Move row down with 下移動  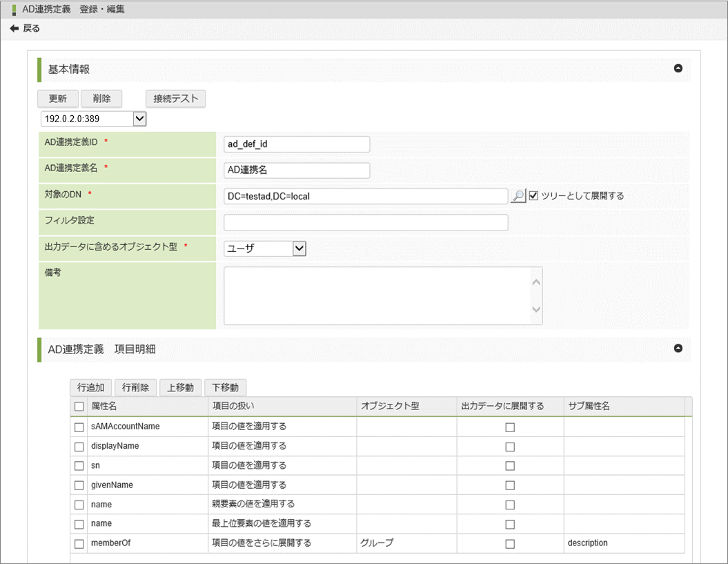tap(226, 387)
